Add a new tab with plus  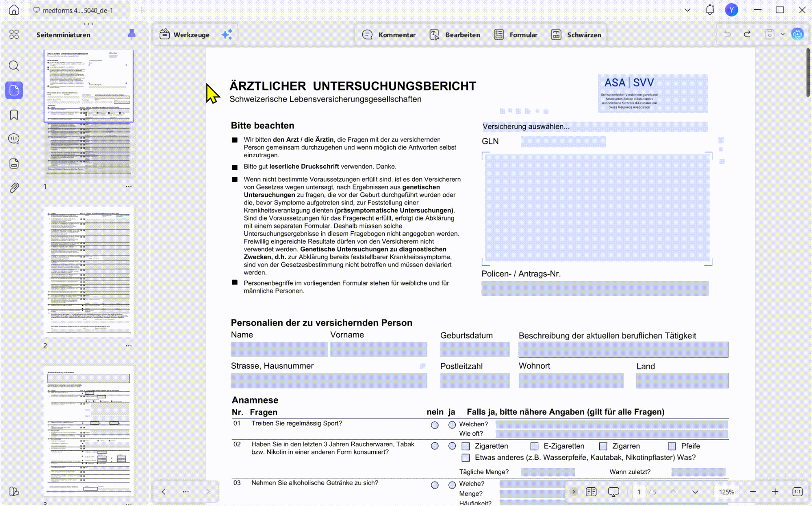click(x=142, y=10)
